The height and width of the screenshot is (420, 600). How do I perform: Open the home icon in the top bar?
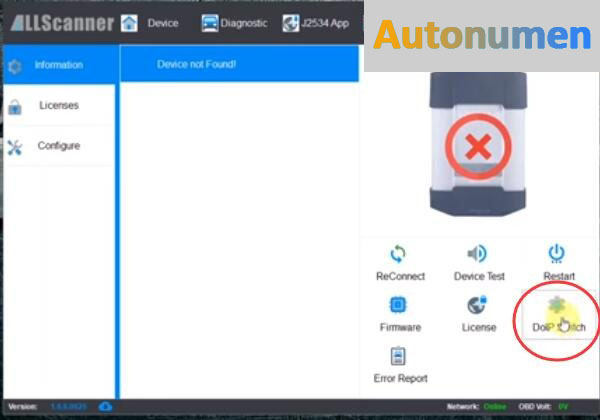pos(129,23)
